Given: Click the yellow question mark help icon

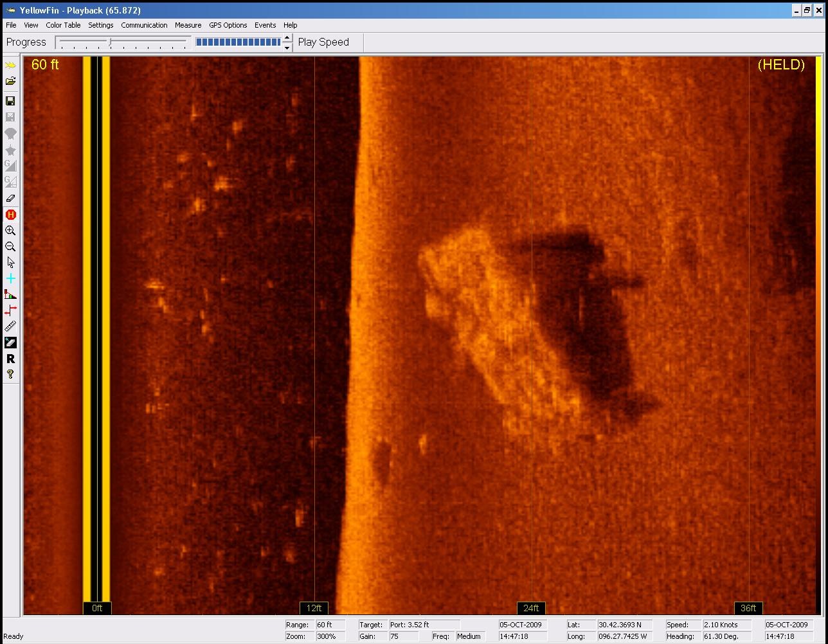Looking at the screenshot, I should pos(10,375).
